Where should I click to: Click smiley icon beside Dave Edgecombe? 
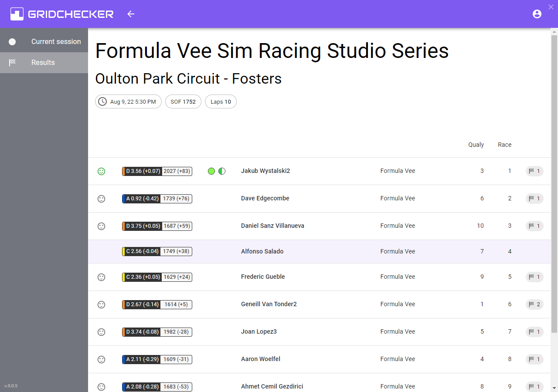pos(101,199)
